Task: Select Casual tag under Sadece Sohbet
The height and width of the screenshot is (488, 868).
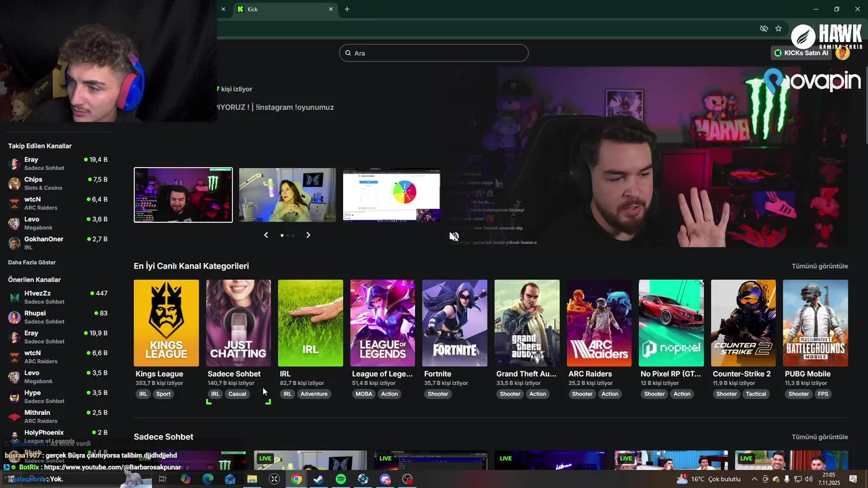Action: (237, 394)
